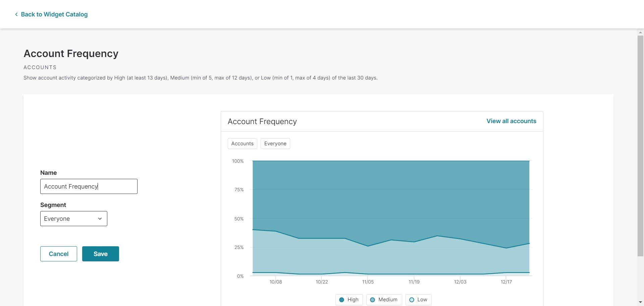Click the back chevron beside Widget Catalog
The height and width of the screenshot is (306, 644).
pos(16,14)
